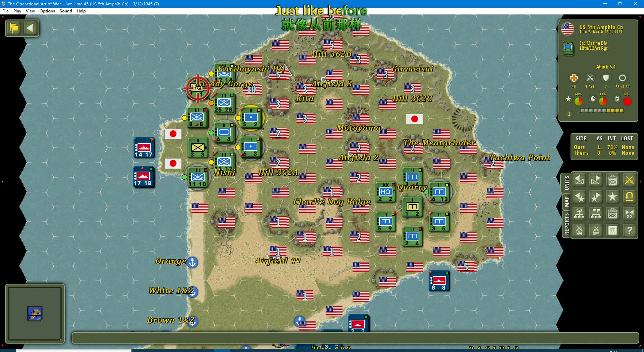Select the naval unit counter marked 14 17

point(144,148)
